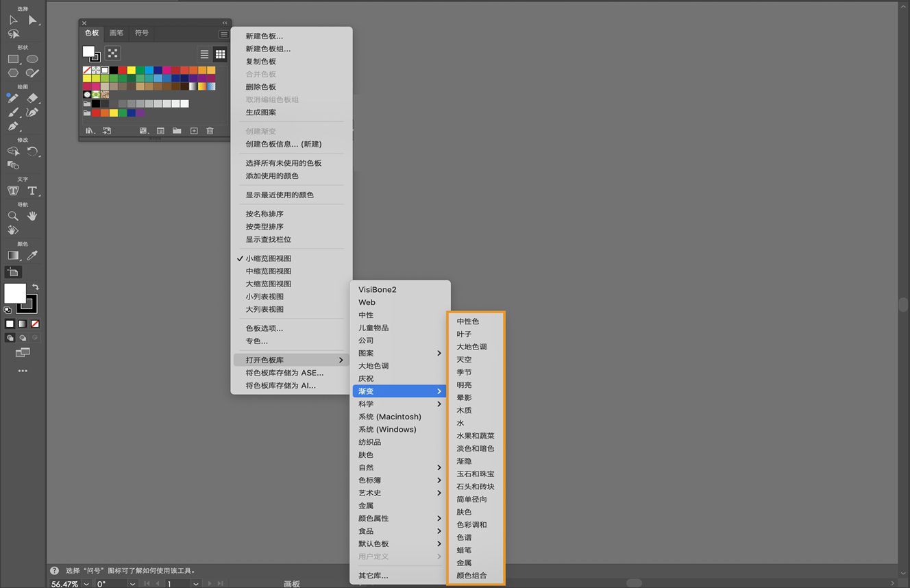Select the Direct Selection tool
910x588 pixels.
(x=32, y=21)
